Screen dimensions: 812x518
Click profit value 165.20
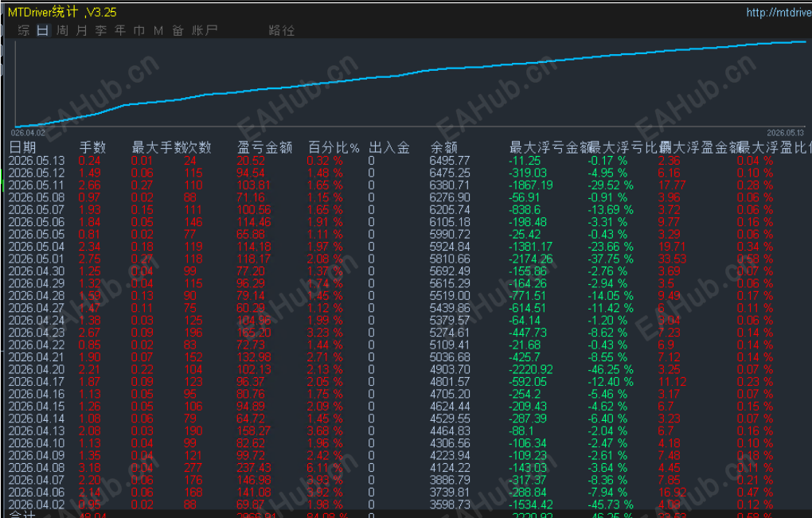(x=254, y=333)
